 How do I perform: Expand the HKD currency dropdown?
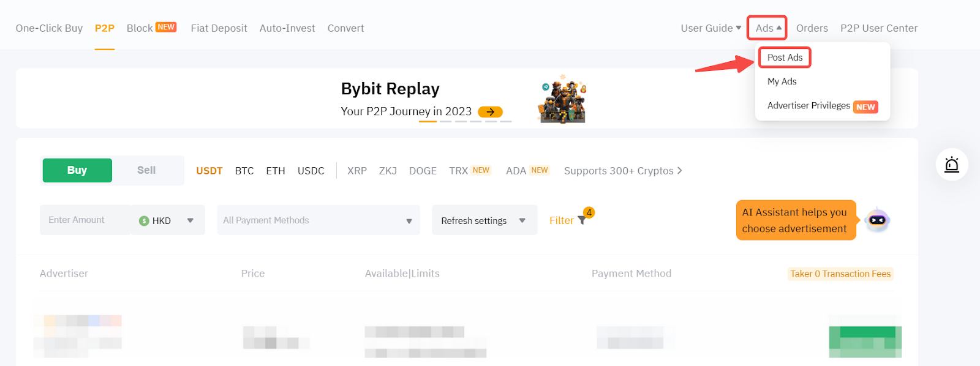(190, 220)
